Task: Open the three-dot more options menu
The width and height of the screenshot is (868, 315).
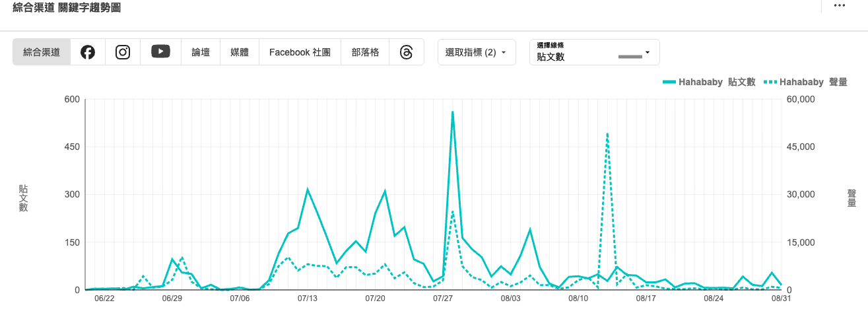Action: (x=840, y=6)
